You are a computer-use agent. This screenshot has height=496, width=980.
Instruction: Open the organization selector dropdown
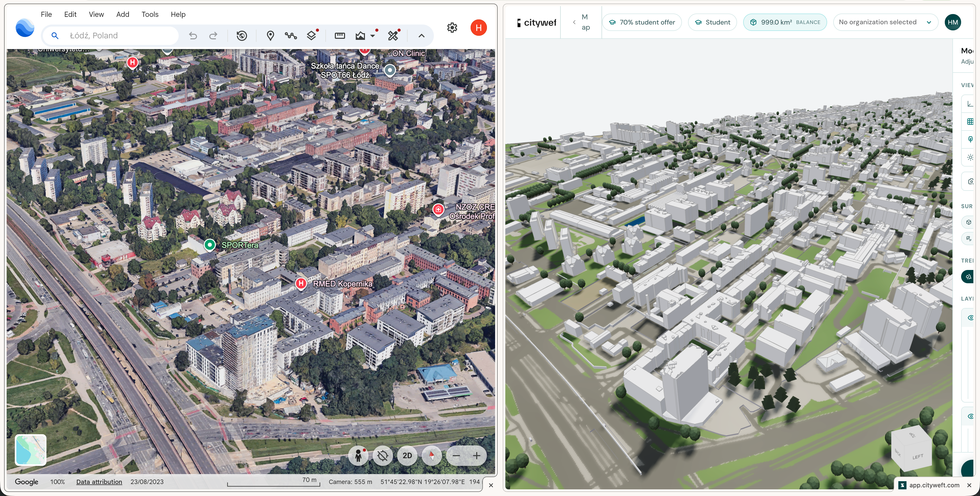click(x=885, y=22)
